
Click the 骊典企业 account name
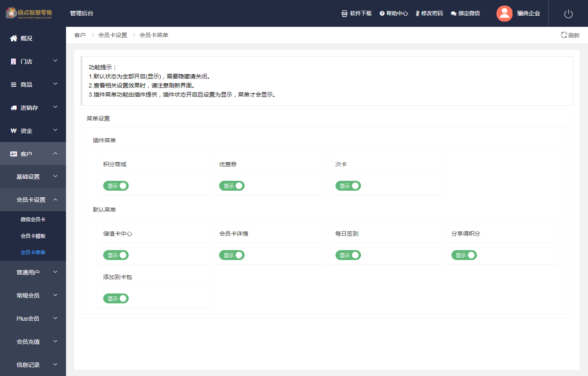coord(529,14)
